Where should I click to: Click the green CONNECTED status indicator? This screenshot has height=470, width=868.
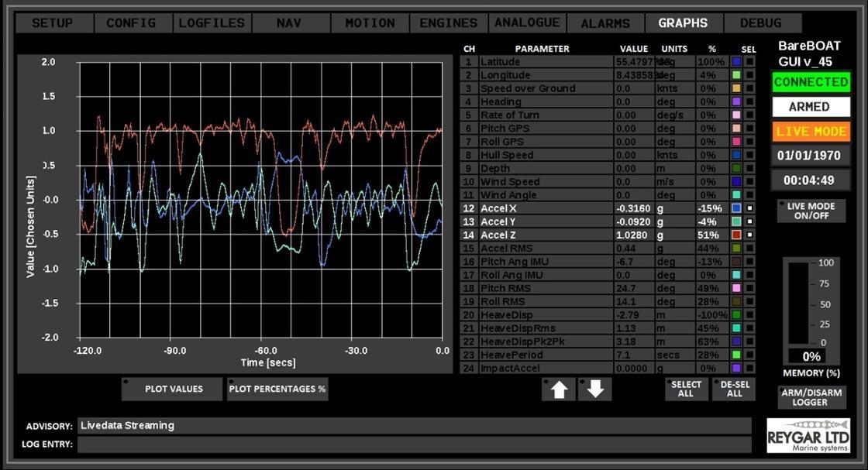pyautogui.click(x=811, y=82)
